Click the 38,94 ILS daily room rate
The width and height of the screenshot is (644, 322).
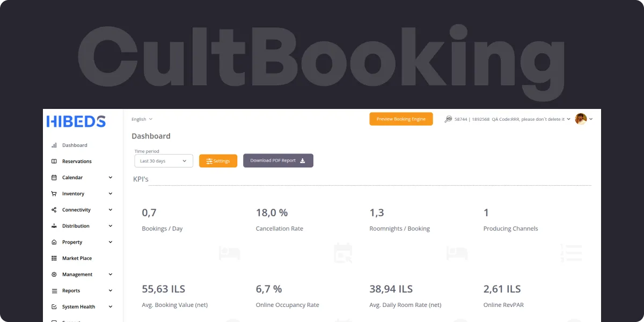391,289
